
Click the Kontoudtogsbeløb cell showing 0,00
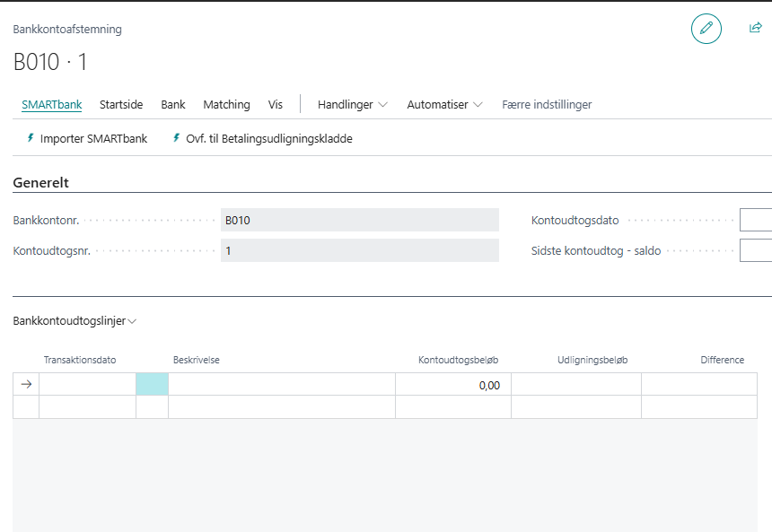pos(453,385)
